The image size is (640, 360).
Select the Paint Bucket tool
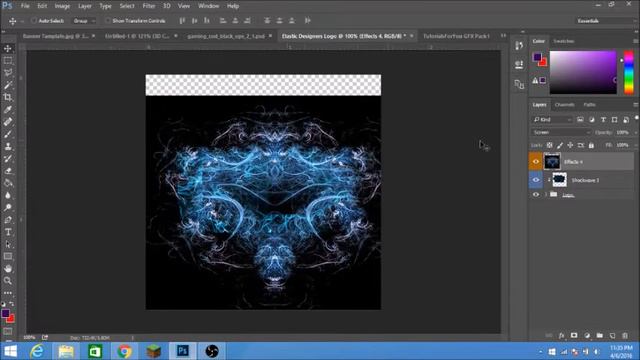[8, 183]
